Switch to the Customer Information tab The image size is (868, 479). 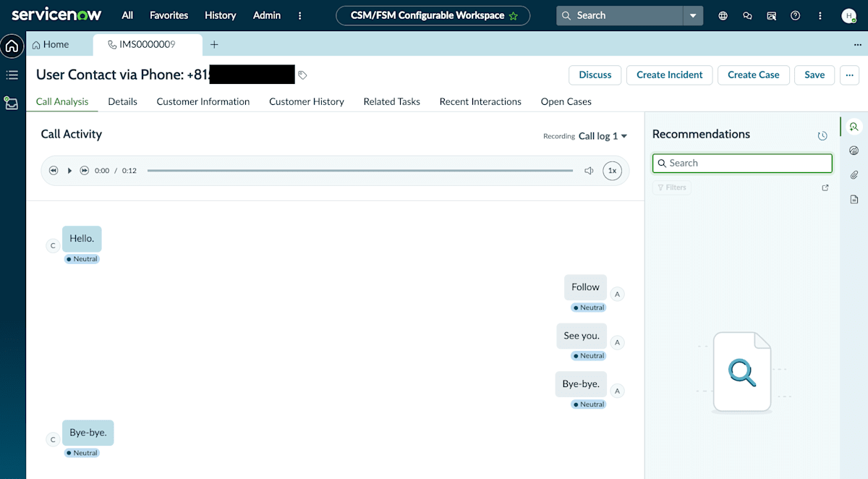click(203, 101)
